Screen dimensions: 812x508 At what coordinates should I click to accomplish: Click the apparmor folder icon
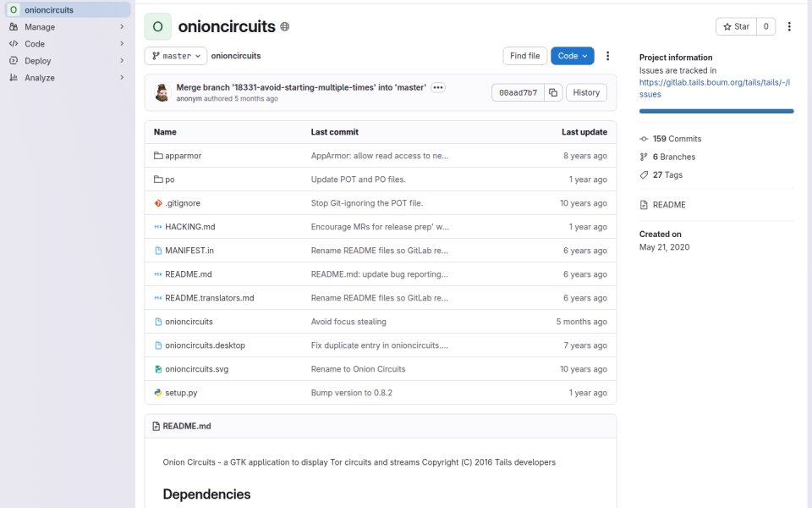(158, 156)
